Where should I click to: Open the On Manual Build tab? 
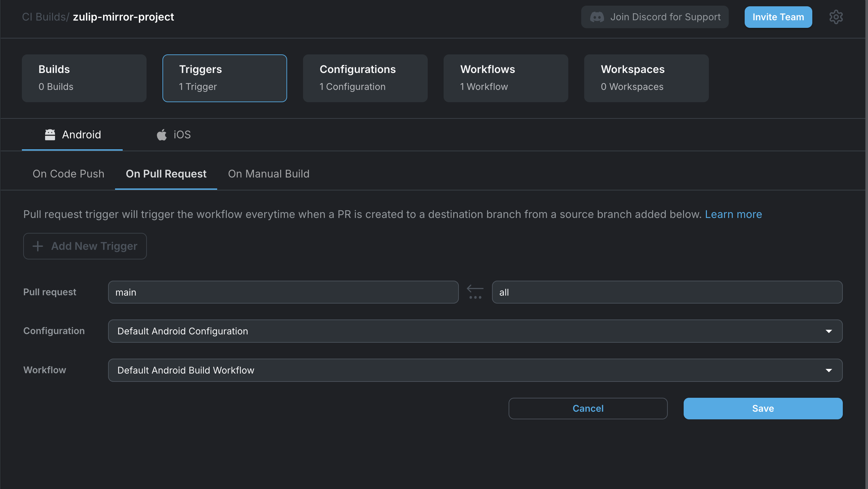tap(269, 174)
